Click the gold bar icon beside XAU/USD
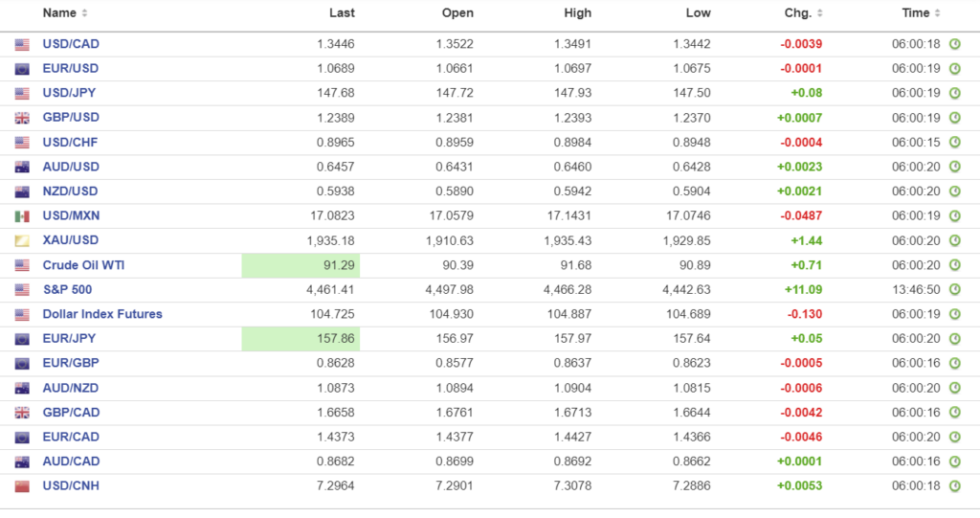Screen dimensions: 980x518 pyautogui.click(x=22, y=240)
